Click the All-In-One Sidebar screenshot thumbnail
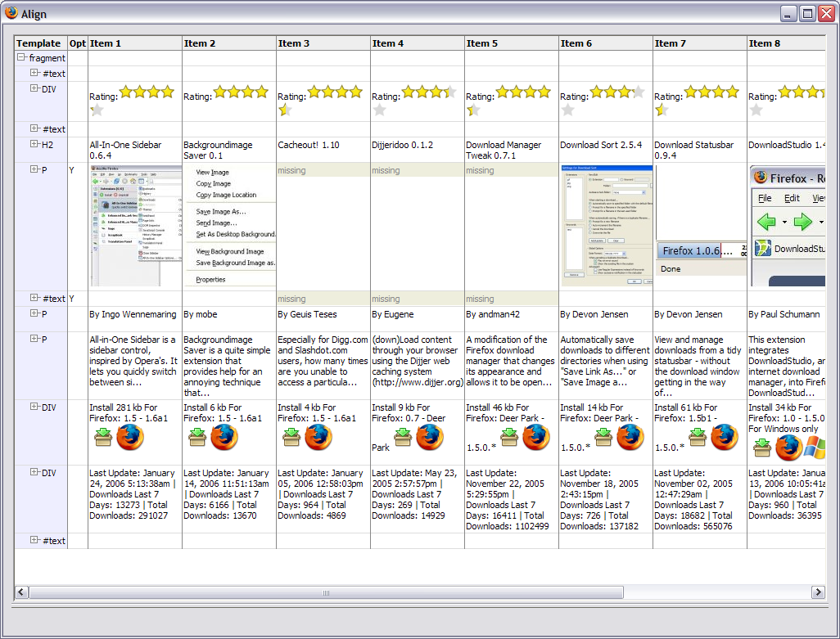The image size is (840, 639). [x=135, y=225]
